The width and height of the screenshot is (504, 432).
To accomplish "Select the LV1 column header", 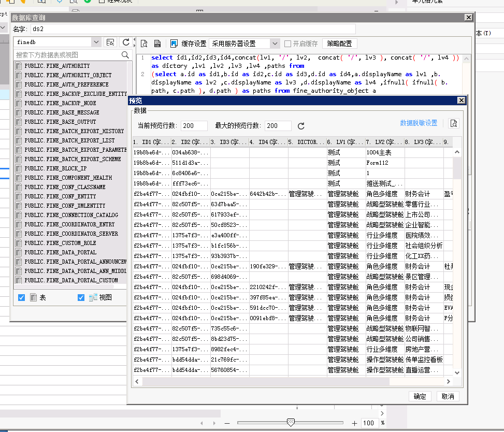I will pyautogui.click(x=346, y=142).
